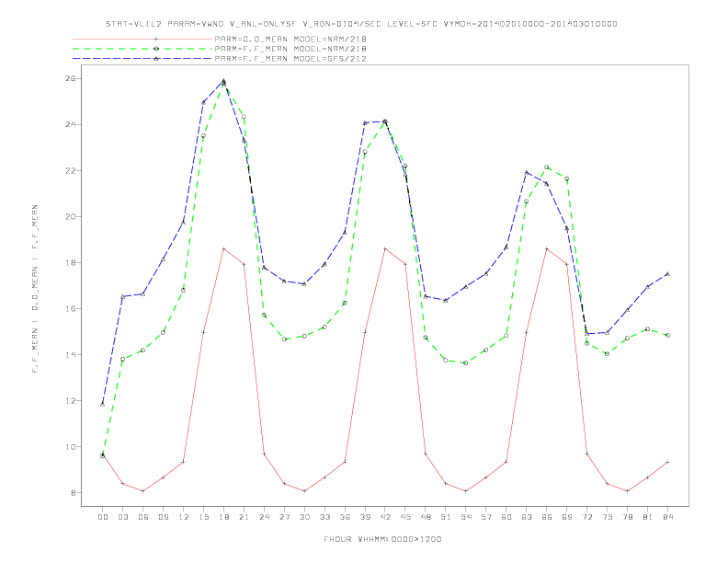Click y-axis tick label 8
This screenshot has width=728, height=563.
click(73, 492)
